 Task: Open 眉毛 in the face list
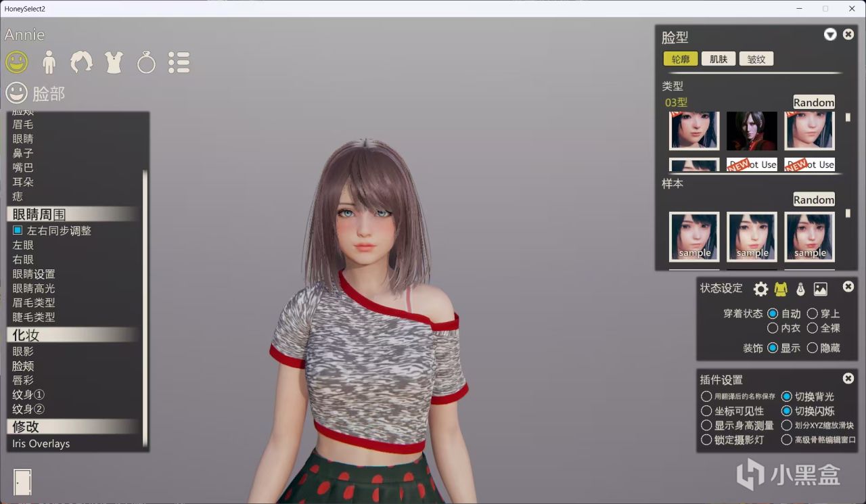[23, 124]
